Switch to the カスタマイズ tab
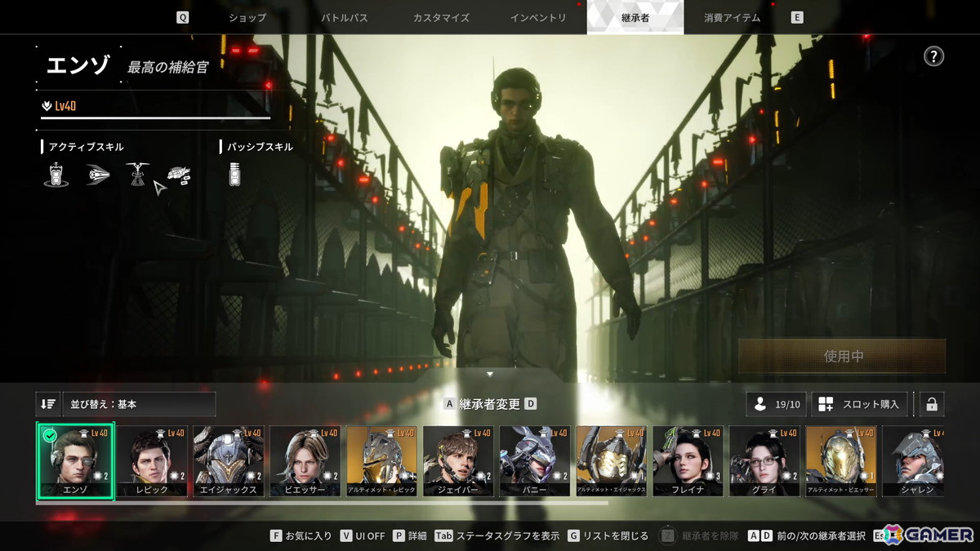980x551 pixels. coord(440,17)
